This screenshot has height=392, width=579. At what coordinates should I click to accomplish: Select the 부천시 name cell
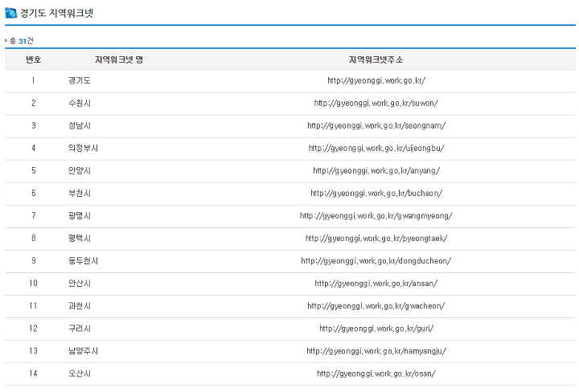click(x=80, y=193)
